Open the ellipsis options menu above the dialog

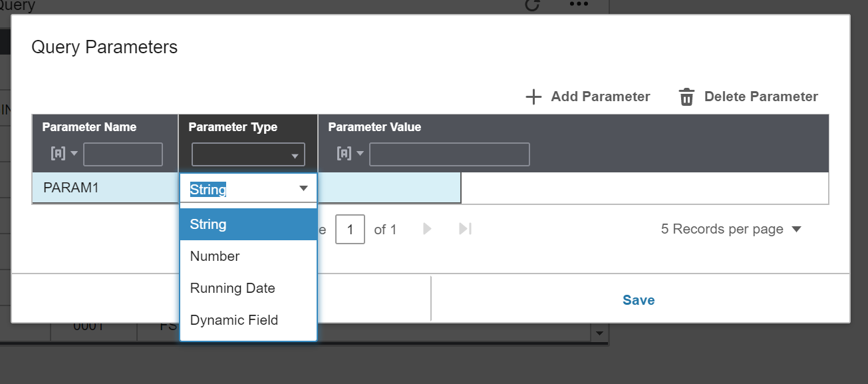[x=578, y=5]
